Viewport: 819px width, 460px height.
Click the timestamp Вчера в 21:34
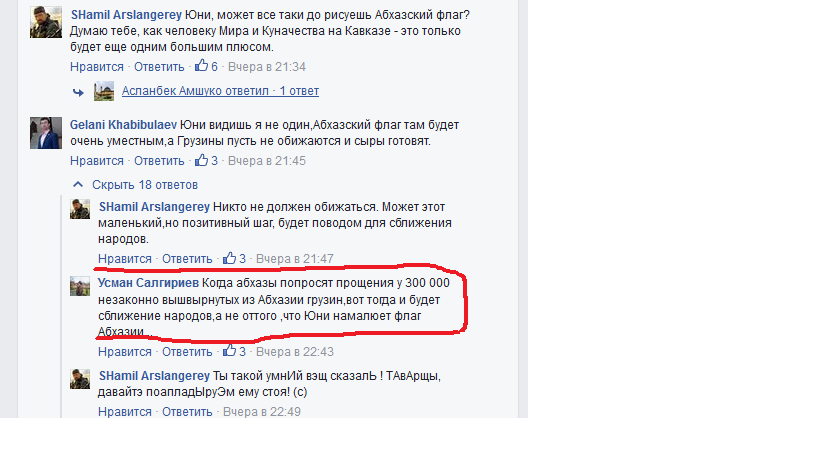pos(266,67)
